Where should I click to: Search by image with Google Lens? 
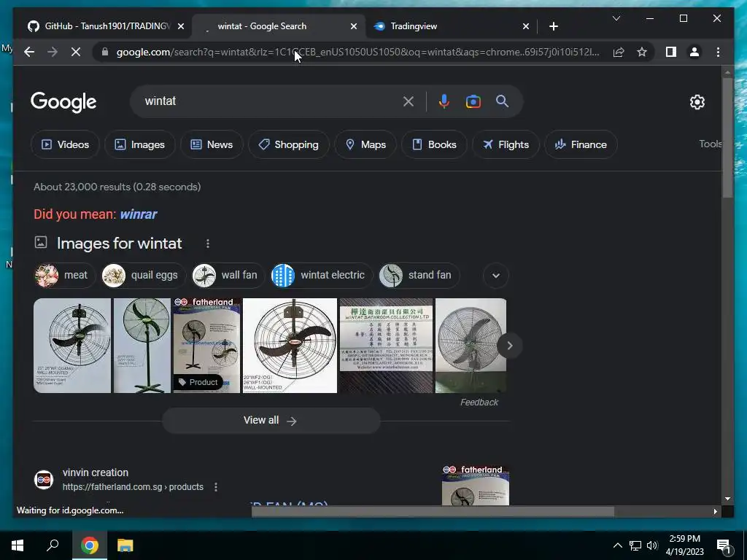pyautogui.click(x=473, y=101)
